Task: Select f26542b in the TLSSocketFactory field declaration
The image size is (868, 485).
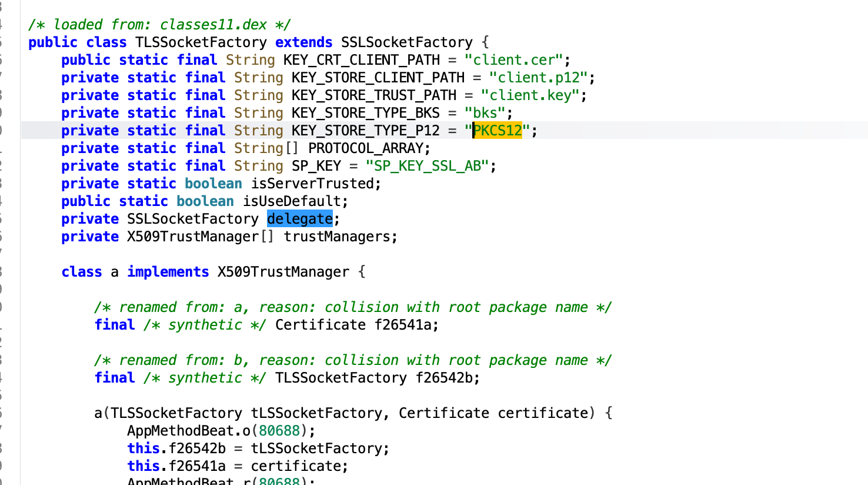Action: pyautogui.click(x=444, y=378)
